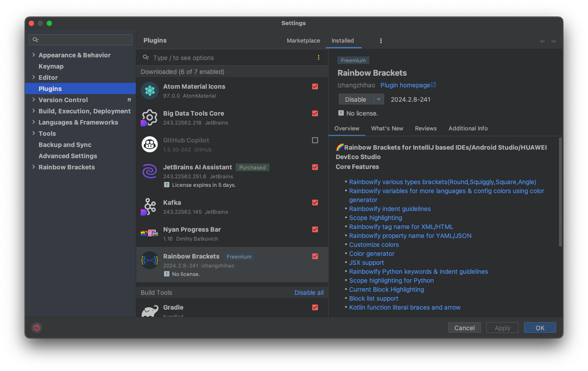Navigate forward with the right arrow
The image size is (588, 371).
pos(554,41)
